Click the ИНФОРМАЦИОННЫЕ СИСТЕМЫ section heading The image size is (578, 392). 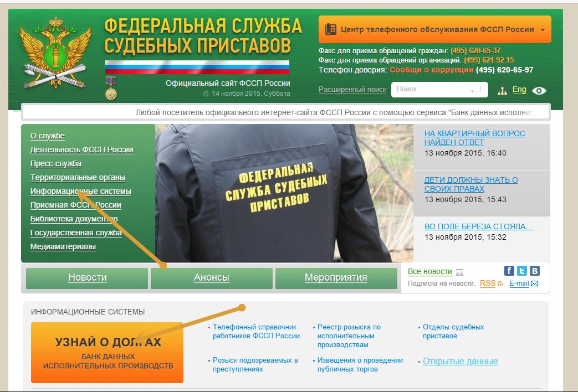(x=88, y=312)
